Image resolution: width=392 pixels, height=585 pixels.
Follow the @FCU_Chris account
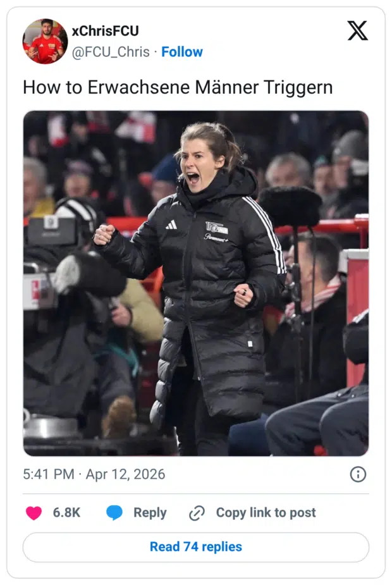[182, 52]
